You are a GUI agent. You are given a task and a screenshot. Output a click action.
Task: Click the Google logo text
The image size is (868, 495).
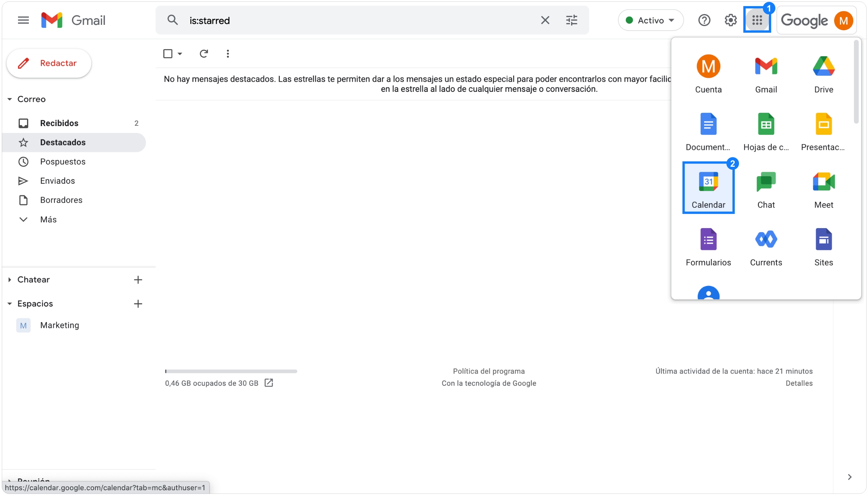804,21
